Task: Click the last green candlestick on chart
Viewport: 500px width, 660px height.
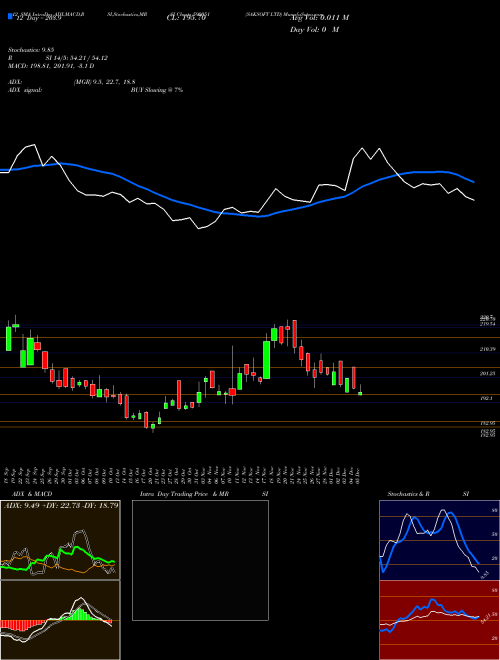Action: (360, 393)
